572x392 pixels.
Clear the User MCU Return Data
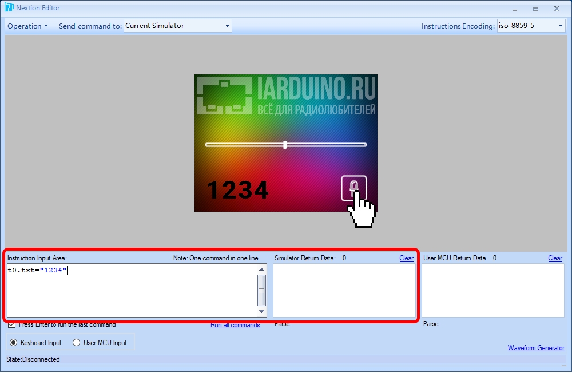(x=555, y=258)
